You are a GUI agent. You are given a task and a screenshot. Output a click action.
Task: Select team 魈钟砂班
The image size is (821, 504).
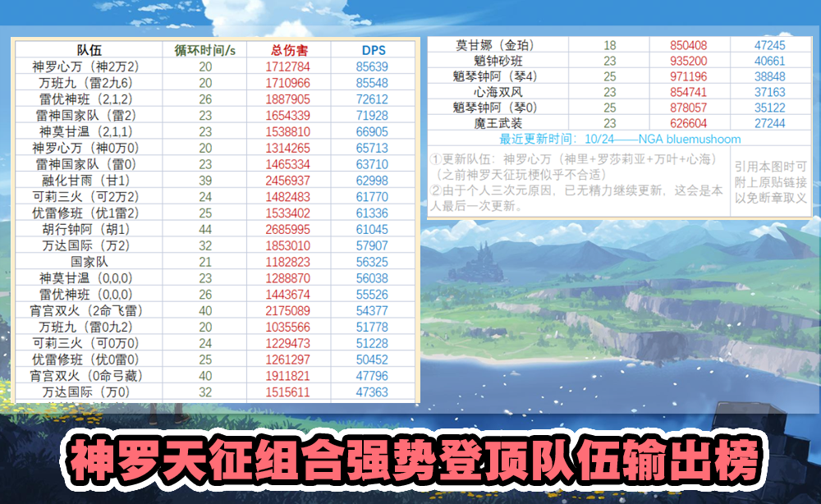coord(498,61)
